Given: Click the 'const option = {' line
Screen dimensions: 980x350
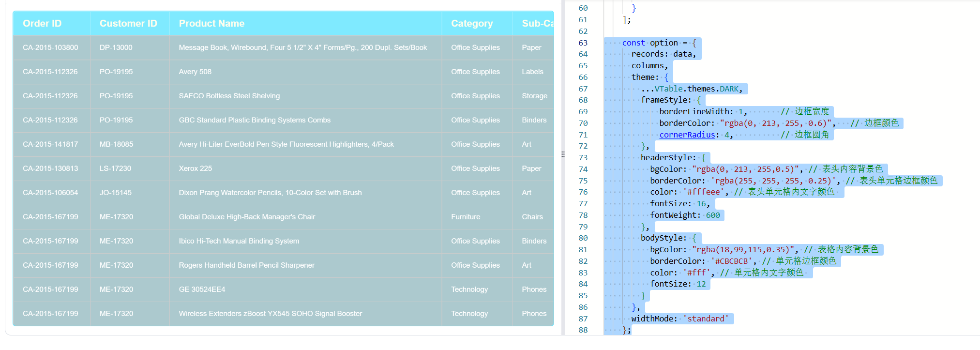Looking at the screenshot, I should [659, 43].
